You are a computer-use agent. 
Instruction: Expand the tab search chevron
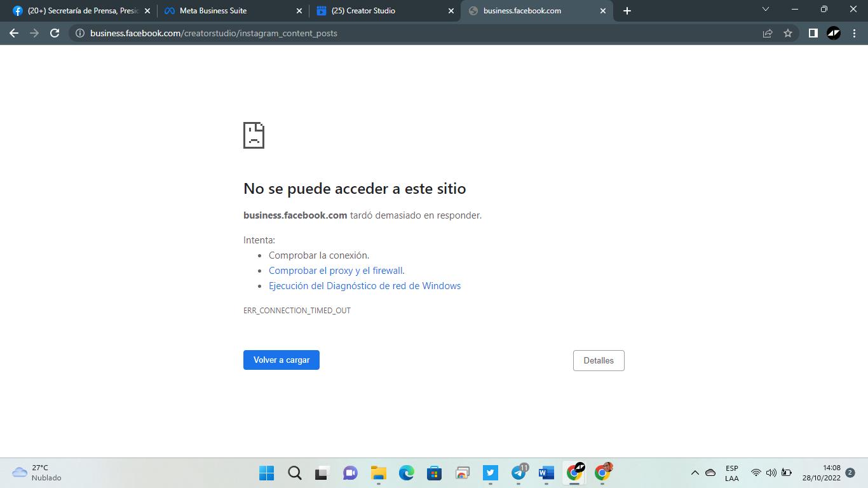click(765, 10)
